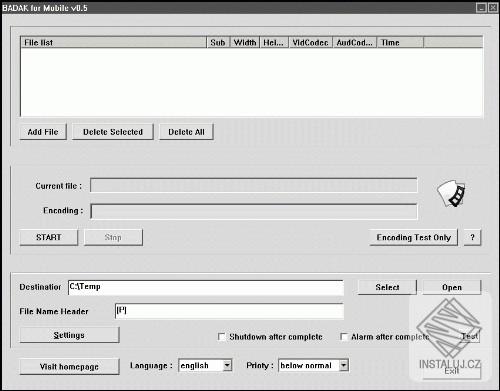
Task: Click the empty file list area
Action: (x=252, y=82)
